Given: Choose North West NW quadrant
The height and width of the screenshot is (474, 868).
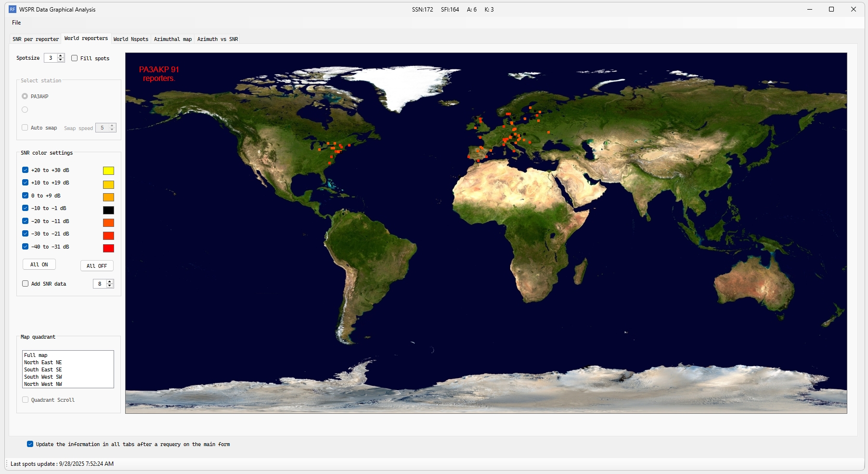Looking at the screenshot, I should [68, 384].
